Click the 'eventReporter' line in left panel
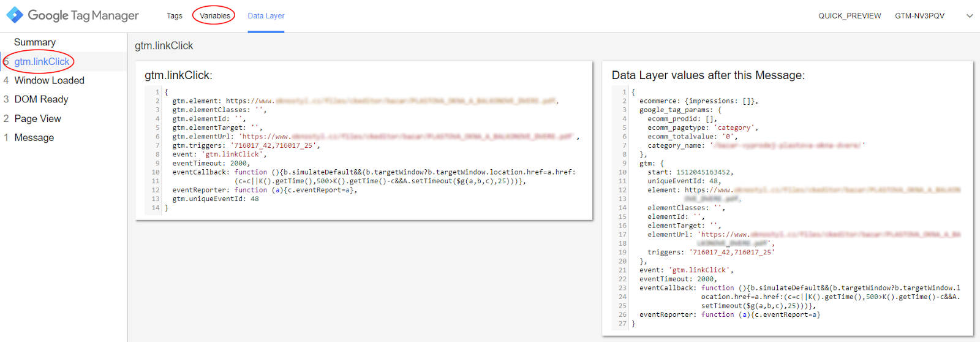The height and width of the screenshot is (342, 980). [x=265, y=190]
